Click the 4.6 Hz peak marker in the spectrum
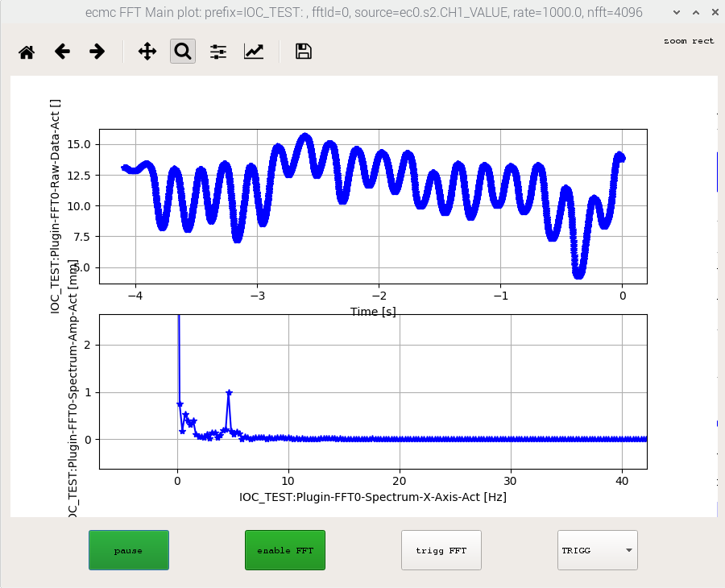 pos(229,393)
